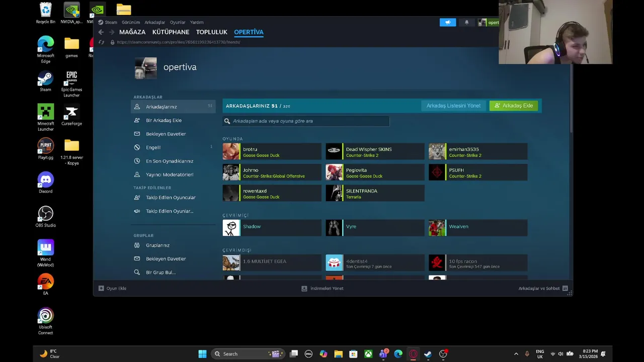Screen dimensions: 644x362
Task: Go back with Steam's left arrow
Action: coord(101,32)
